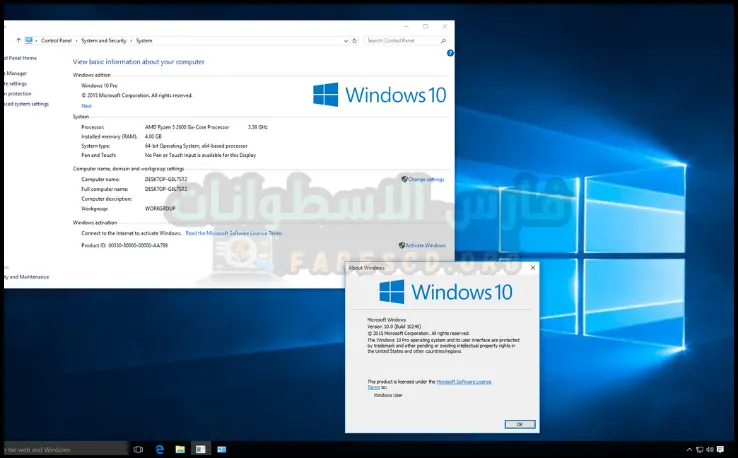This screenshot has height=458, width=738.
Task: Open the Action Center notification icon
Action: (721, 450)
